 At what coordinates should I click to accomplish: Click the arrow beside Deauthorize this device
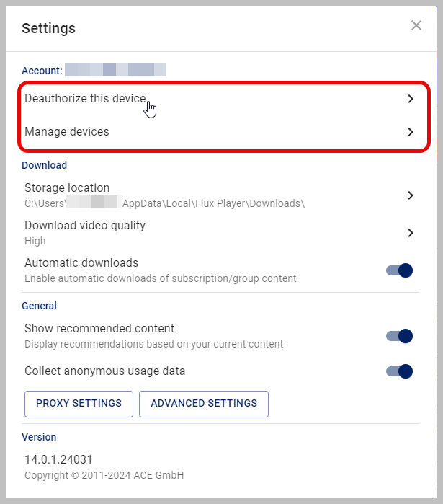[411, 99]
